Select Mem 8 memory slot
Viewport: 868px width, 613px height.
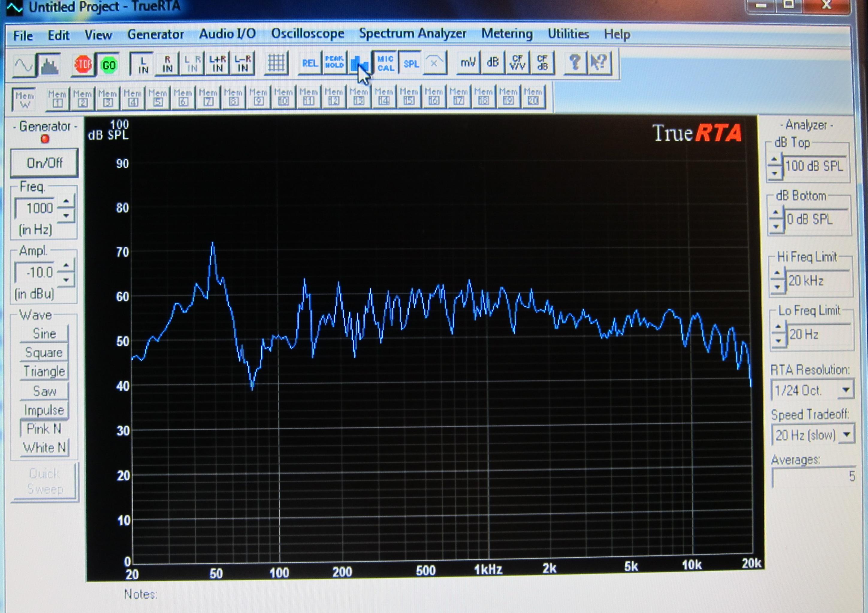click(233, 98)
